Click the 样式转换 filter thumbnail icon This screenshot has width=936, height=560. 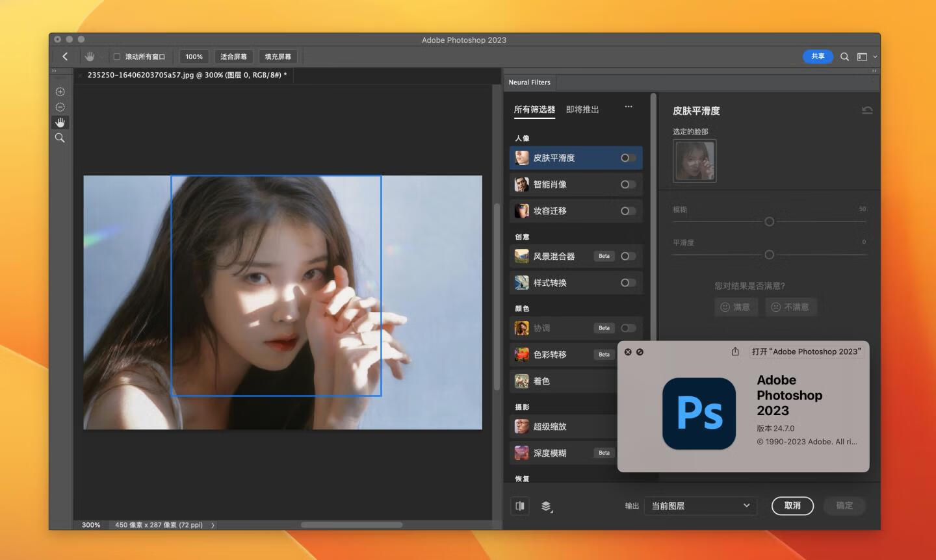521,283
